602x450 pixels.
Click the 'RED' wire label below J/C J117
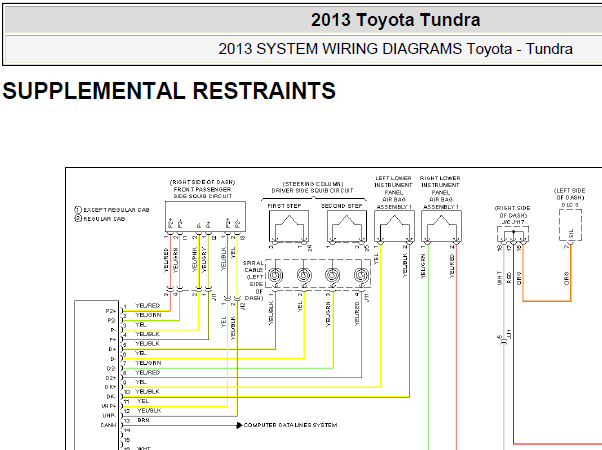tap(509, 278)
